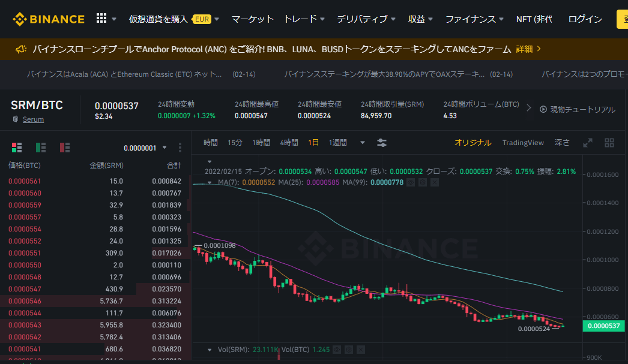Select ask price 0.0000546 row
This screenshot has height=364, width=628.
(95, 301)
